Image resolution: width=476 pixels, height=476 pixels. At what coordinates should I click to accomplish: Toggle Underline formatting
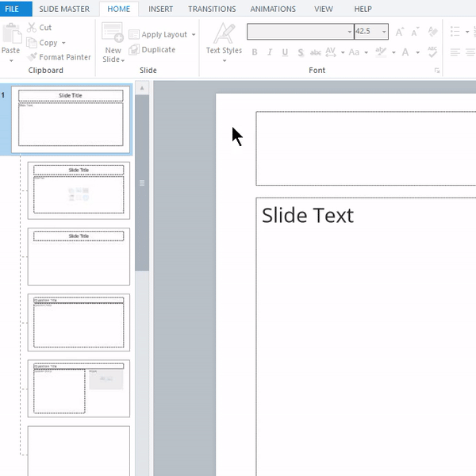pyautogui.click(x=285, y=52)
